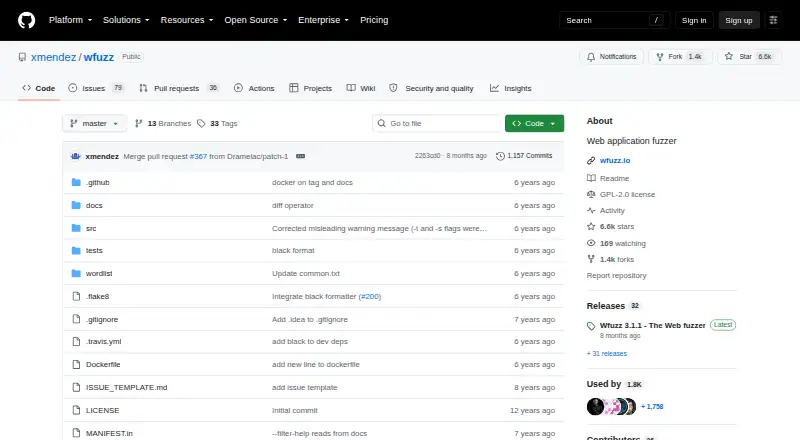
Task: Switch to the Code tab
Action: tap(39, 88)
